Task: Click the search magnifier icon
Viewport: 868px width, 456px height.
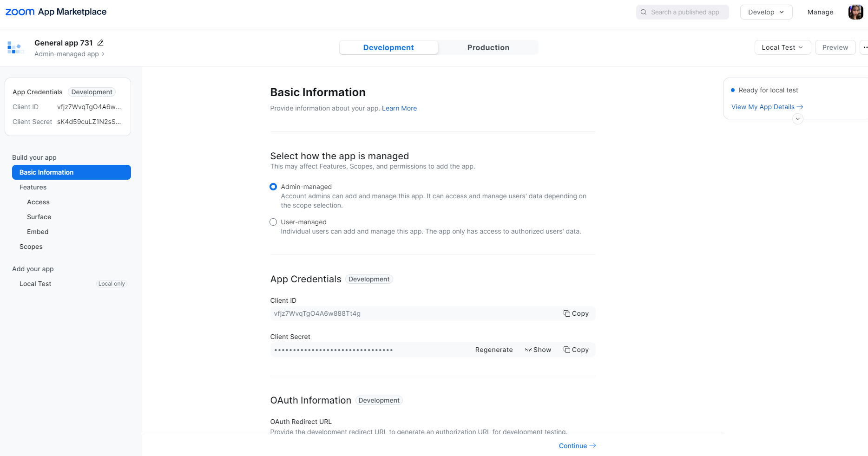Action: (x=644, y=12)
